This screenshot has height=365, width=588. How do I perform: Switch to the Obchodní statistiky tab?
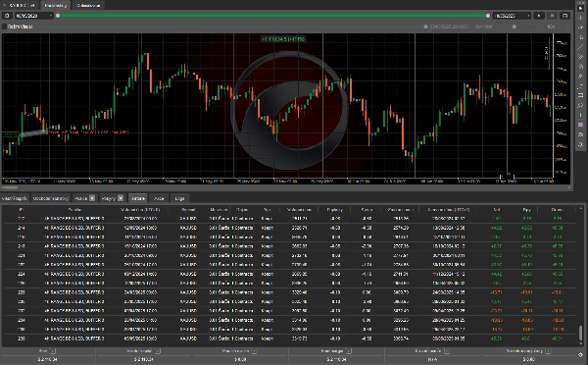pos(51,198)
